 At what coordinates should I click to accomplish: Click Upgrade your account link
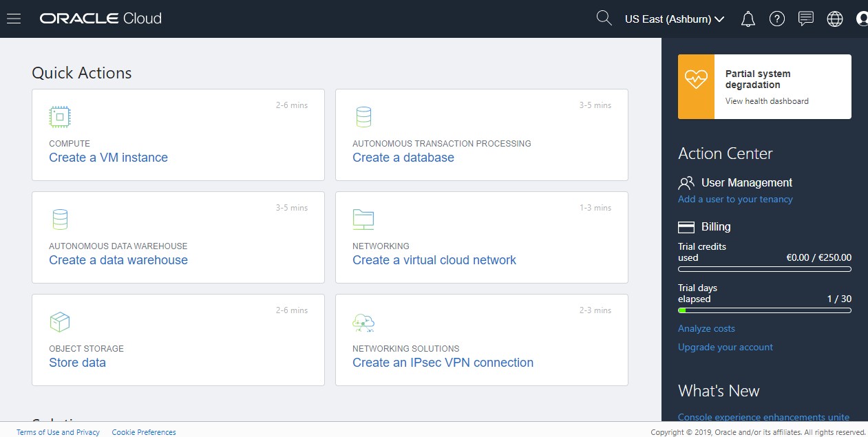tap(726, 348)
